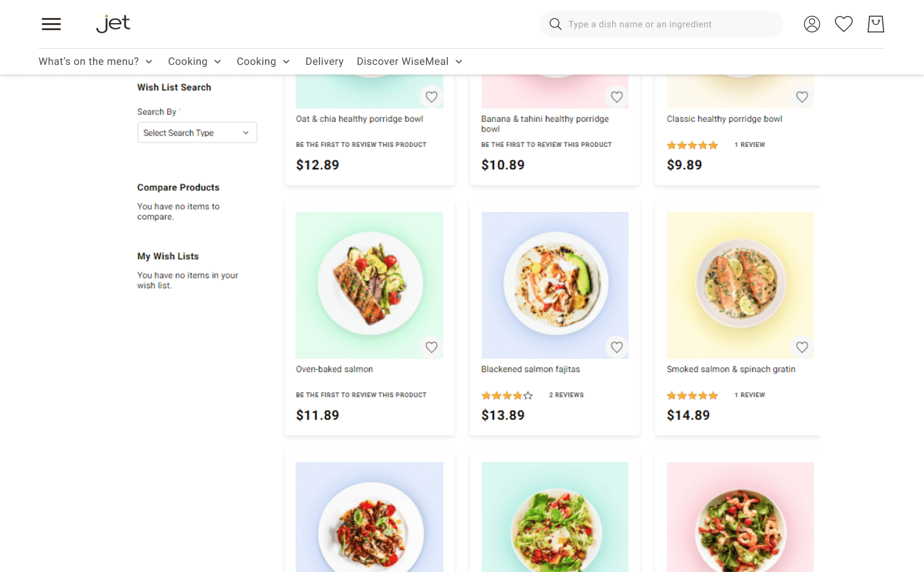The width and height of the screenshot is (924, 572).
Task: Open the Banana & tahini porridge bowl link
Action: [545, 123]
